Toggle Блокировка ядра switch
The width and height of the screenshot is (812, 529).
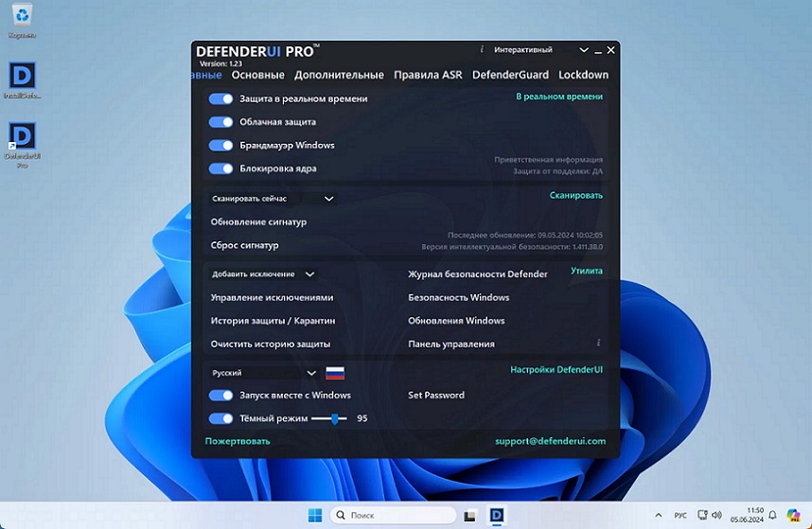point(221,168)
